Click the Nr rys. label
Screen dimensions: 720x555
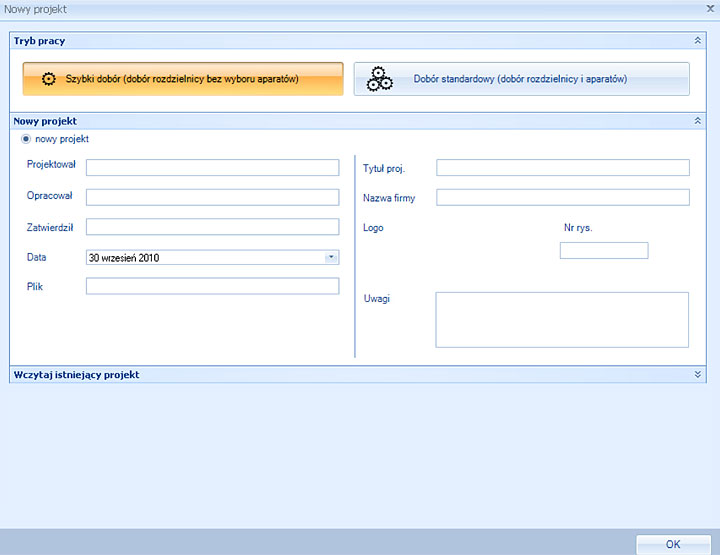tap(578, 228)
